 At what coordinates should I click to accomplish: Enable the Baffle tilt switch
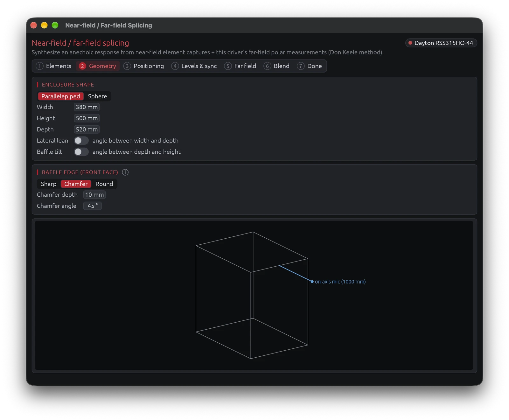coord(81,152)
